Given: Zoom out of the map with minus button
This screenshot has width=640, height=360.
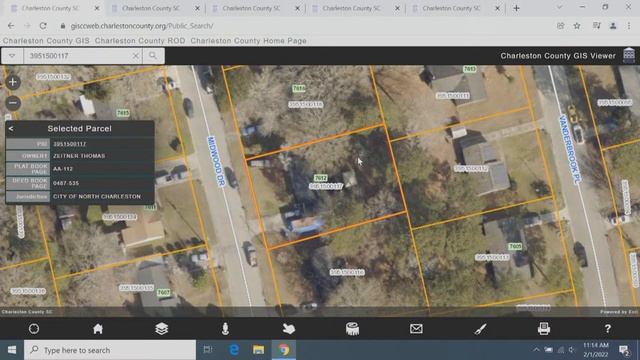Looking at the screenshot, I should coord(13,103).
